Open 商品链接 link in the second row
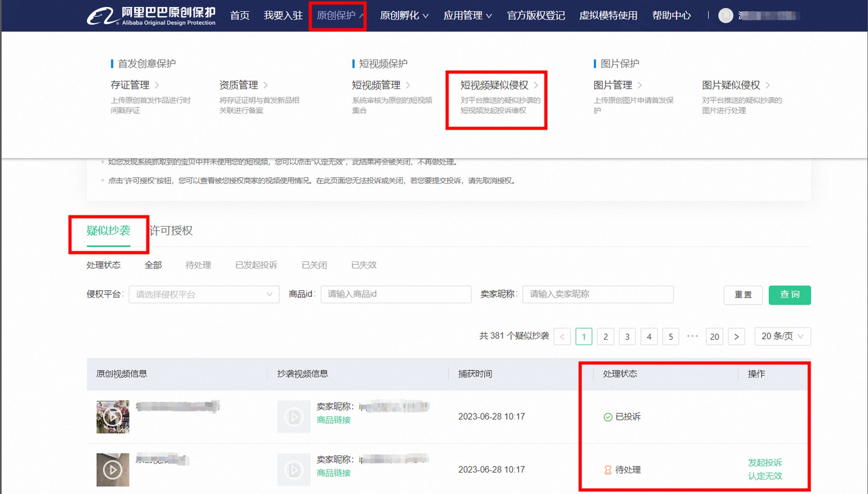 [x=334, y=473]
